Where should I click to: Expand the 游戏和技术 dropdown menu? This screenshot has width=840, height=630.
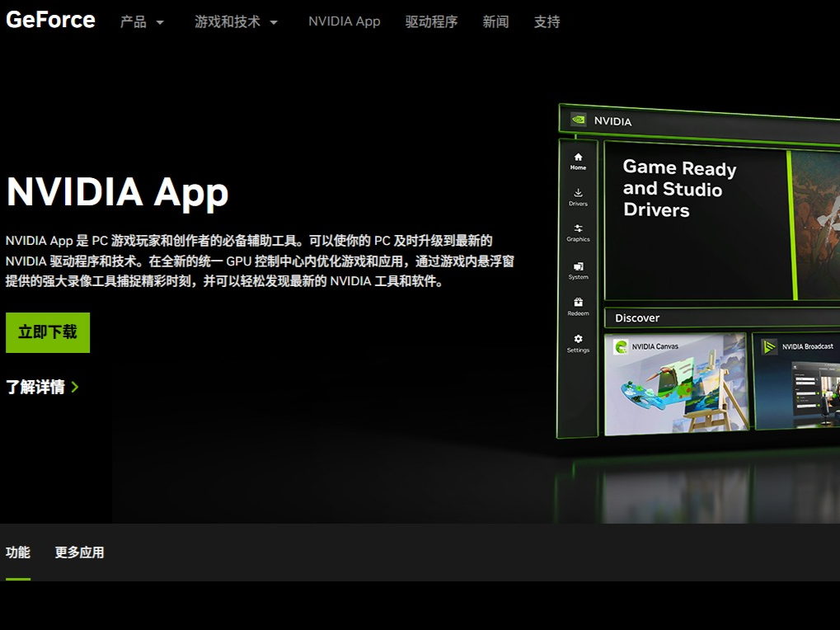236,22
